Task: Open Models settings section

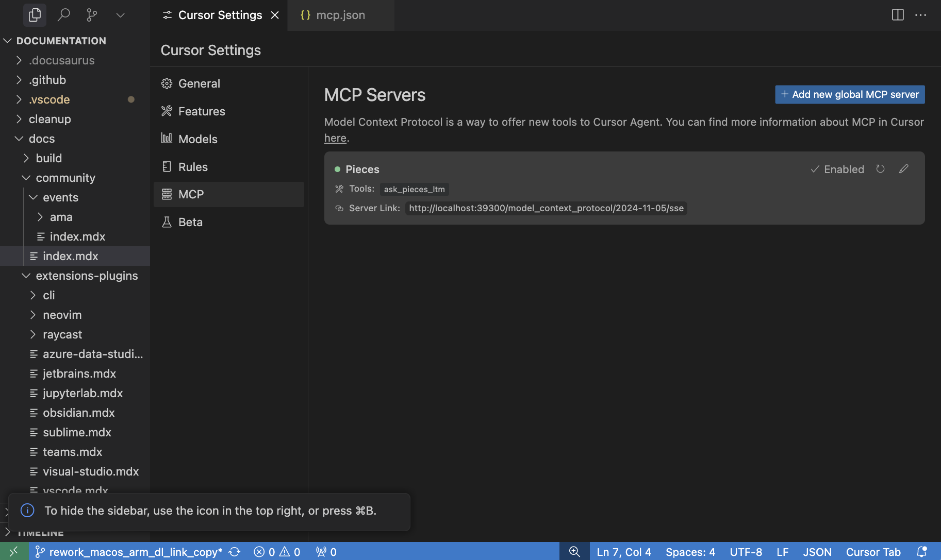Action: click(229, 139)
